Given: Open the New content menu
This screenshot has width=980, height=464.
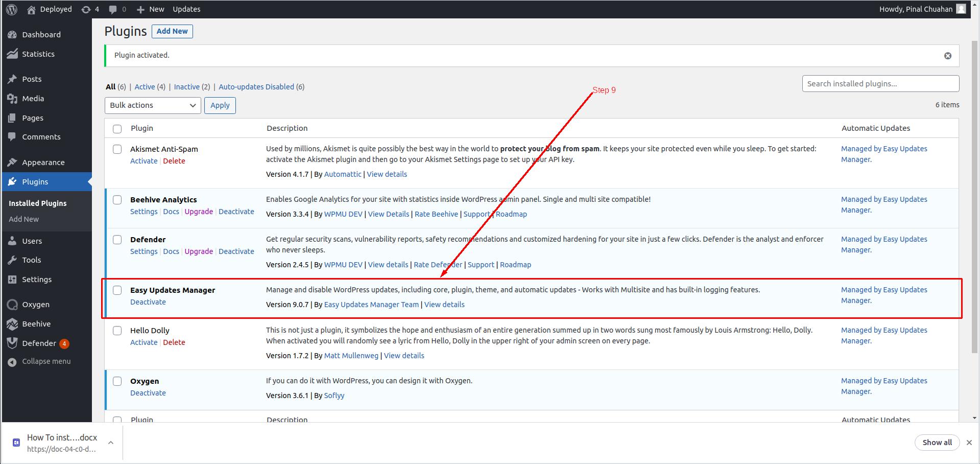Looking at the screenshot, I should click(150, 9).
